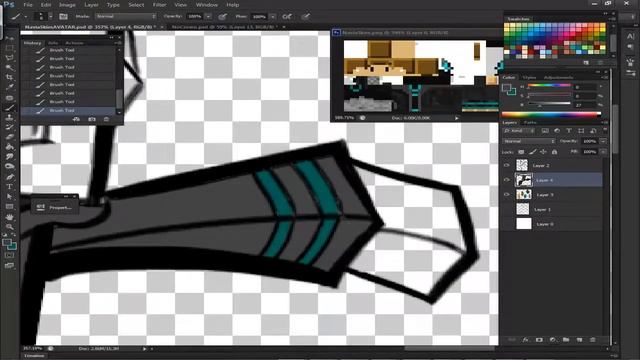The image size is (640, 360).
Task: Toggle lock position for layer
Action: [x=543, y=152]
